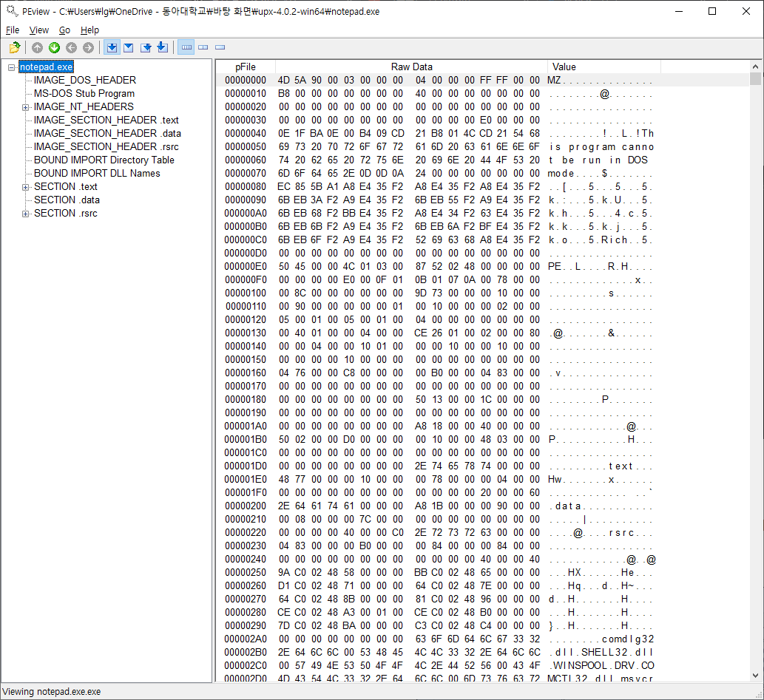Select BOUND IMPORT Directory Table item
This screenshot has width=764, height=700.
tap(104, 160)
